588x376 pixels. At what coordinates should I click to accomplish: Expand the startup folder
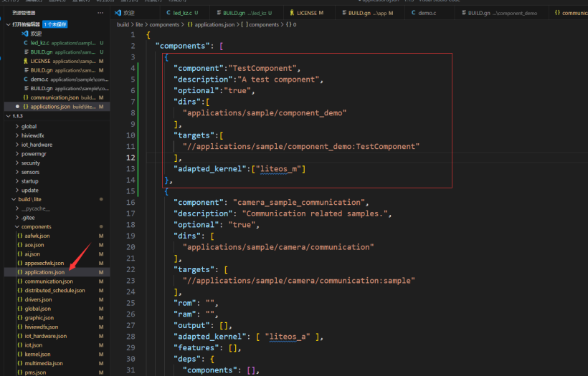pos(17,181)
